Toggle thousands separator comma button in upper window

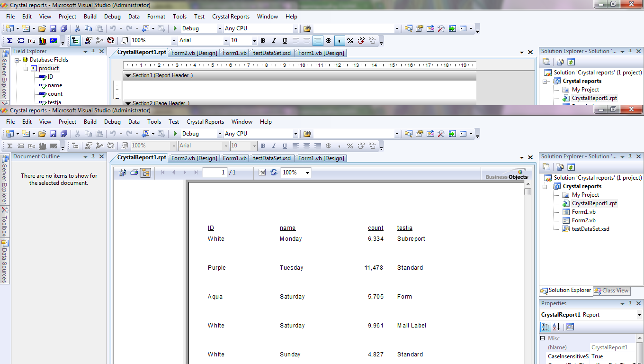[340, 41]
